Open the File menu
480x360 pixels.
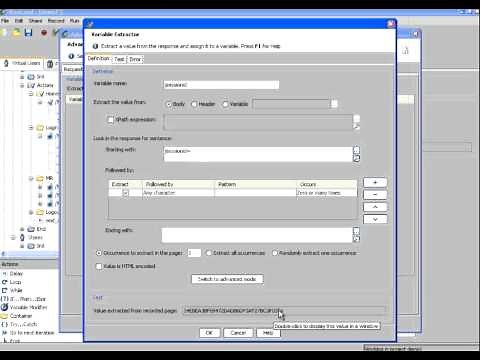tap(5, 21)
